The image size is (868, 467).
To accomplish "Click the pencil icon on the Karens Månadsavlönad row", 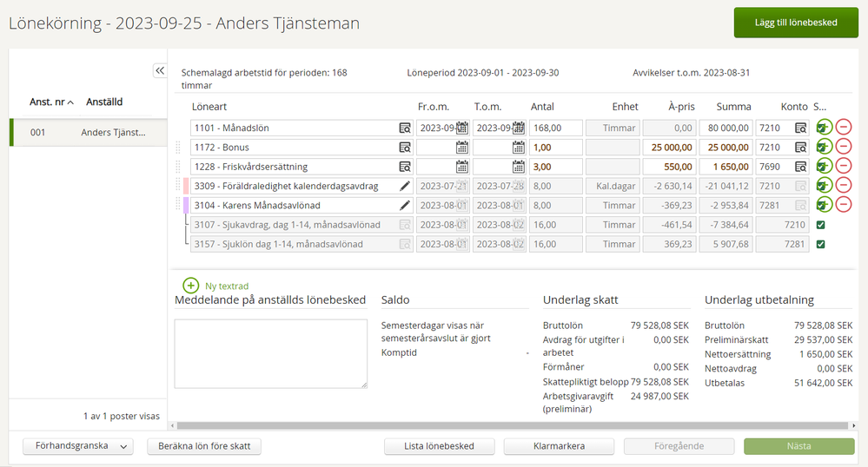I will [x=404, y=206].
